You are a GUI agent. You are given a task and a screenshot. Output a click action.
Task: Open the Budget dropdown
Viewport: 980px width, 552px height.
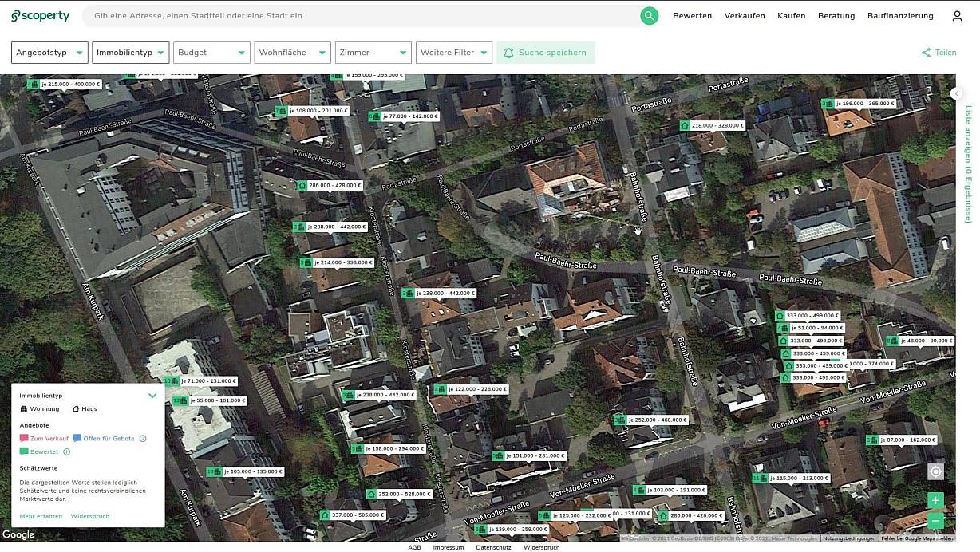coord(211,53)
